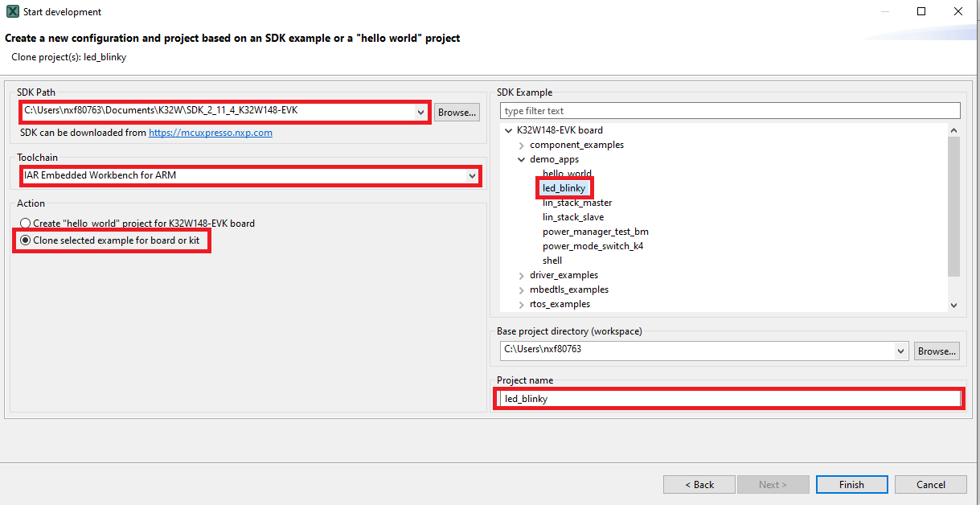Viewport: 980px width, 505px height.
Task: Select 'Create hello_world project' radio option
Action: click(26, 223)
